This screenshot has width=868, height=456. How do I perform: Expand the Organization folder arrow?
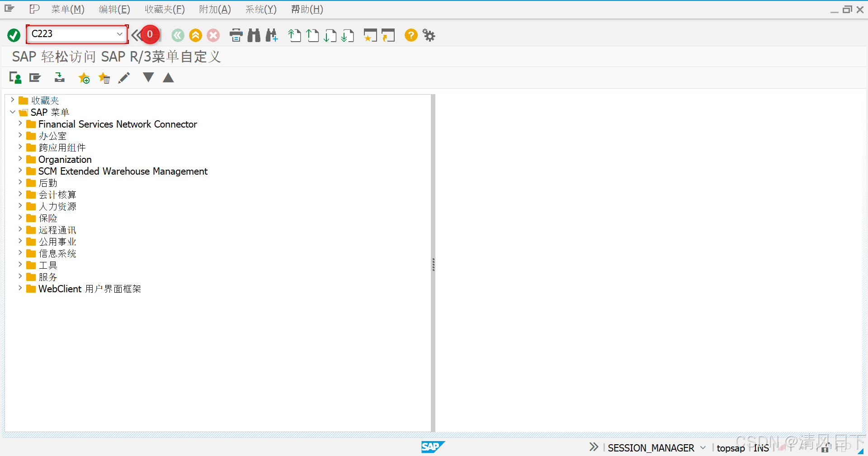point(20,159)
